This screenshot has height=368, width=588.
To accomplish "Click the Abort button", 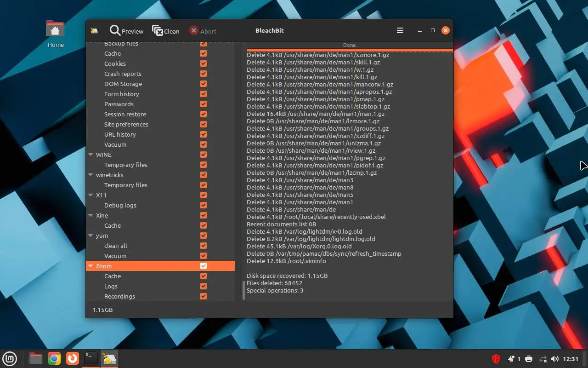I will [203, 31].
